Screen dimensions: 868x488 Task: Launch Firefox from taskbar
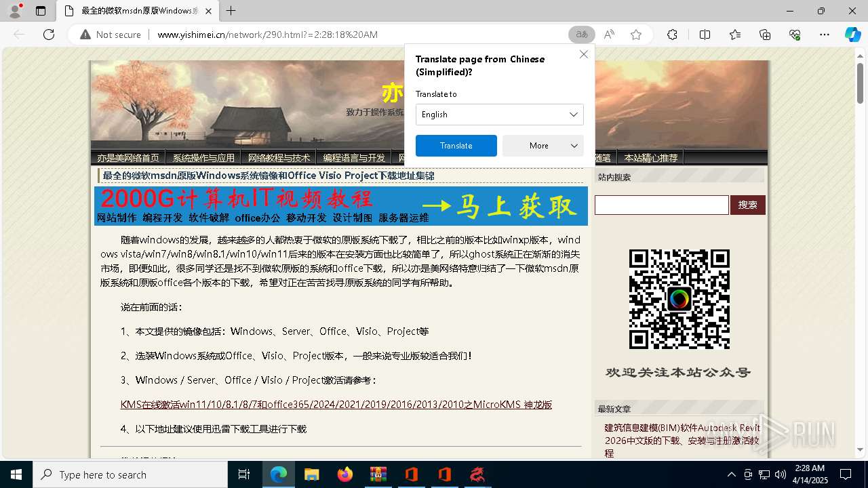click(344, 474)
